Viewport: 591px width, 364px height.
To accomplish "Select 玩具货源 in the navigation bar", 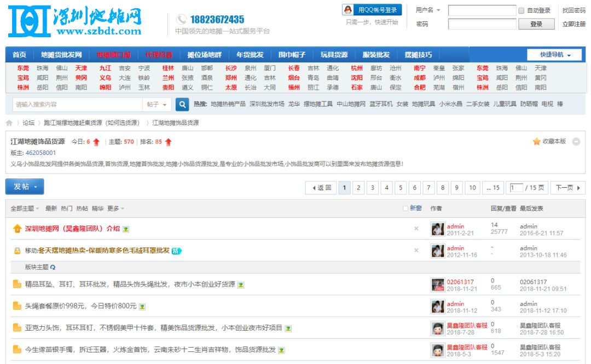I will click(334, 55).
